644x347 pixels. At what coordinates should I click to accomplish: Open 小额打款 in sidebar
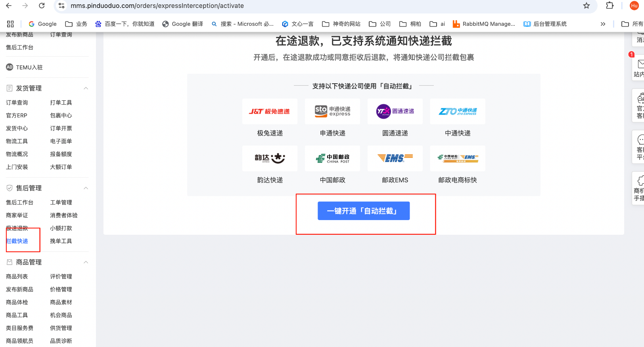pos(61,228)
